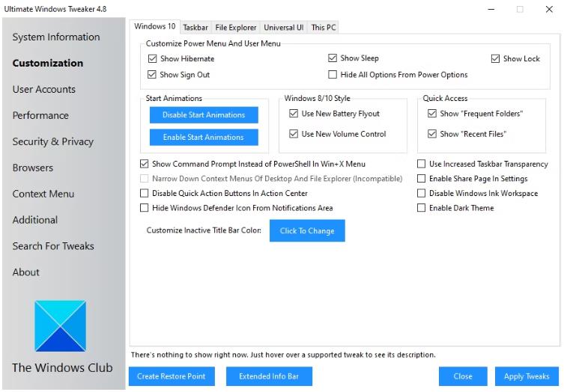Open the Performance section
Viewport: 564px width, 392px height.
(40, 116)
